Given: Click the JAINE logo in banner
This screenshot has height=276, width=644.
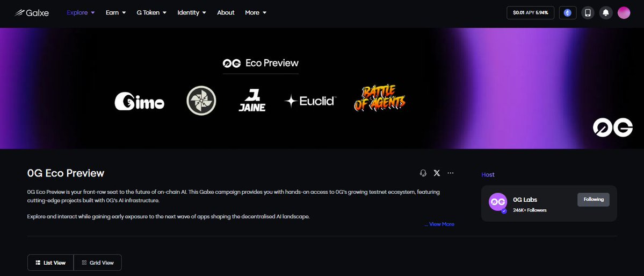Looking at the screenshot, I should click(252, 101).
